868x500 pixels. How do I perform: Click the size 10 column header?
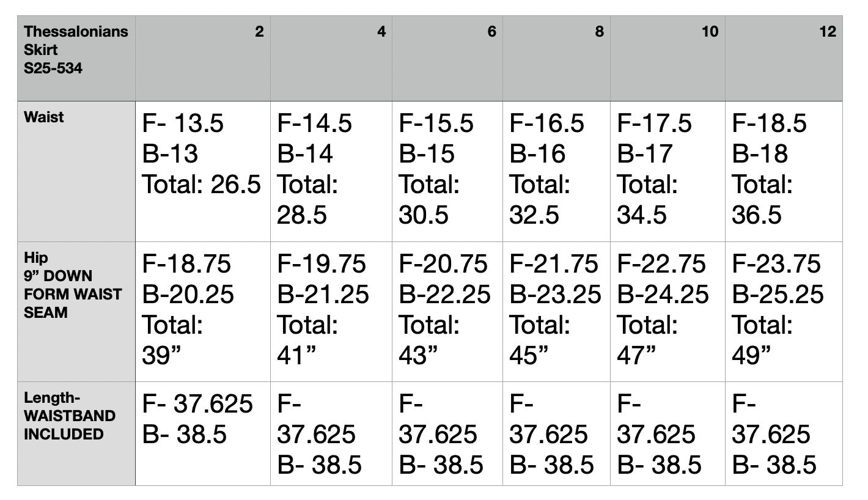668,59
